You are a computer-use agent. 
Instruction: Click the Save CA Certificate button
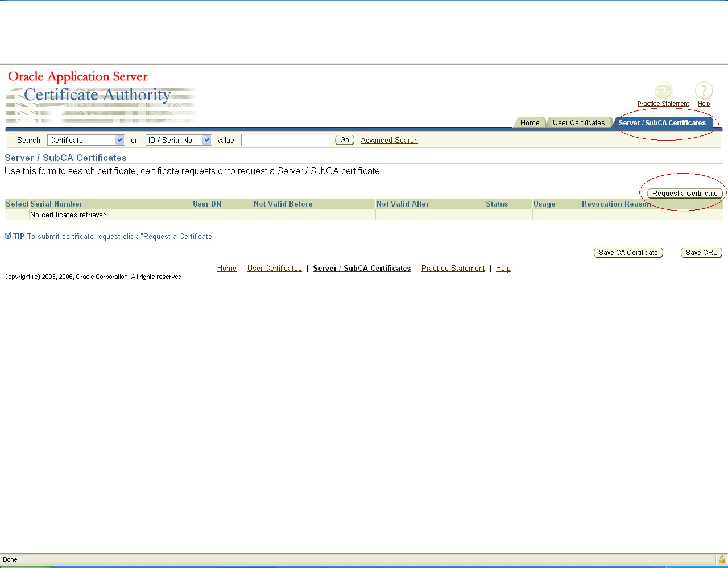coord(628,253)
